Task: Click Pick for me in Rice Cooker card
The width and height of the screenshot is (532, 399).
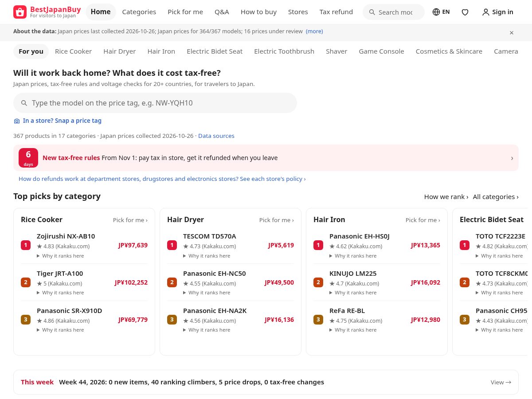Action: [130, 220]
